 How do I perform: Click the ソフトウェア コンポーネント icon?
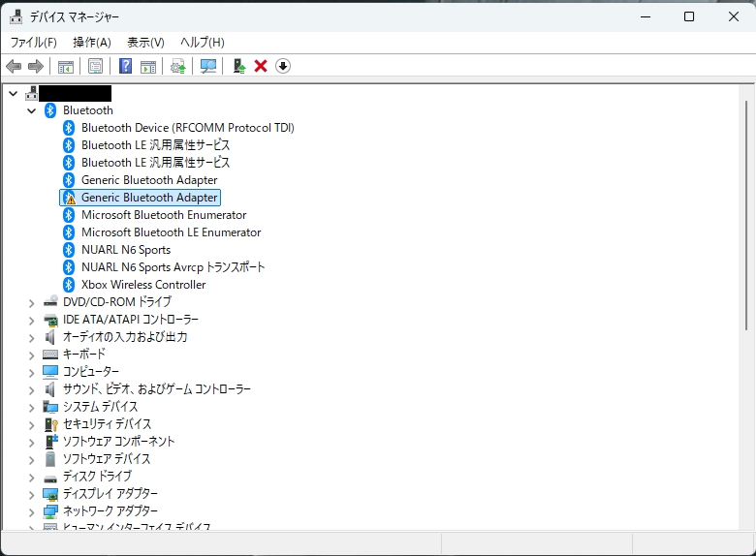pos(50,442)
